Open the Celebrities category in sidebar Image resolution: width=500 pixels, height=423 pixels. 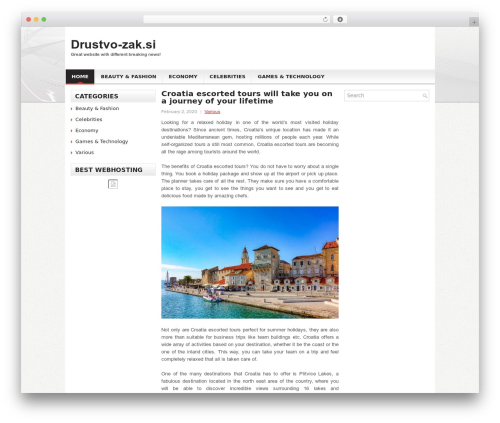tap(89, 119)
